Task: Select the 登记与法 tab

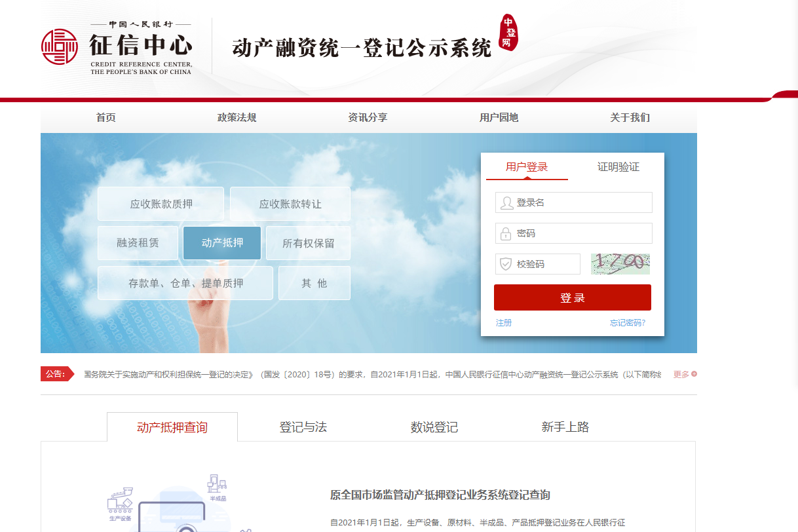Action: coord(303,427)
